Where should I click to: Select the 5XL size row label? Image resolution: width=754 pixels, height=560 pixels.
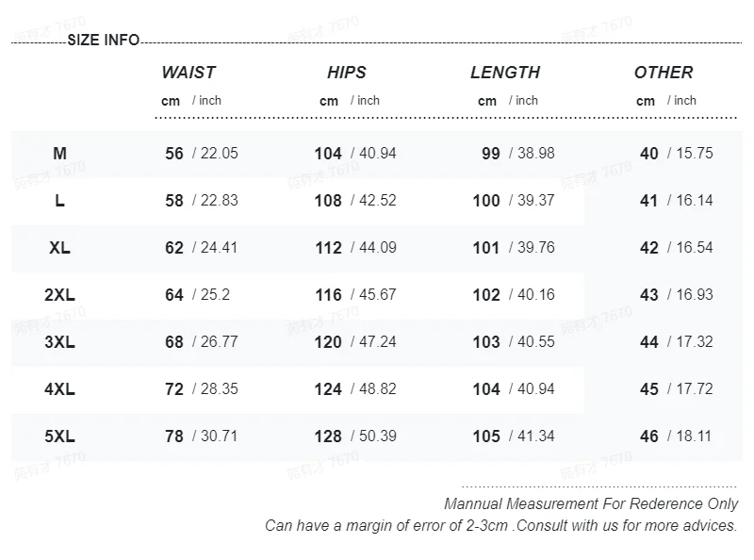60,436
